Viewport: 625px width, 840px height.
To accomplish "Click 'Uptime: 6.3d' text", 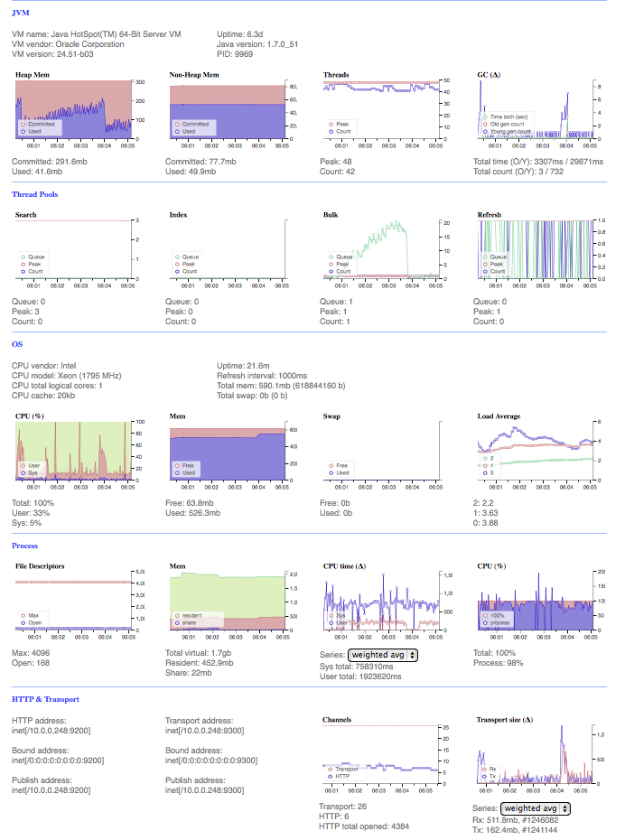I will [x=240, y=34].
